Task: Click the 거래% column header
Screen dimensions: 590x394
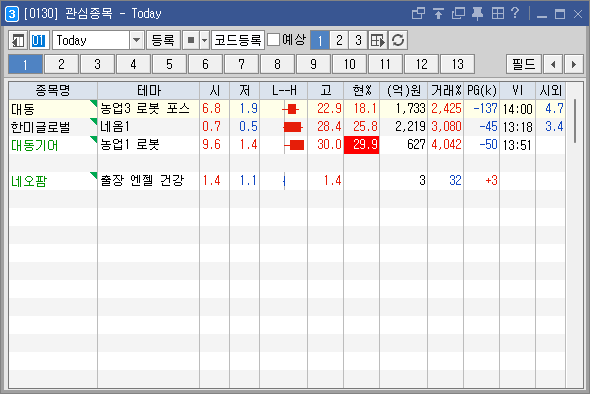Action: coord(446,90)
